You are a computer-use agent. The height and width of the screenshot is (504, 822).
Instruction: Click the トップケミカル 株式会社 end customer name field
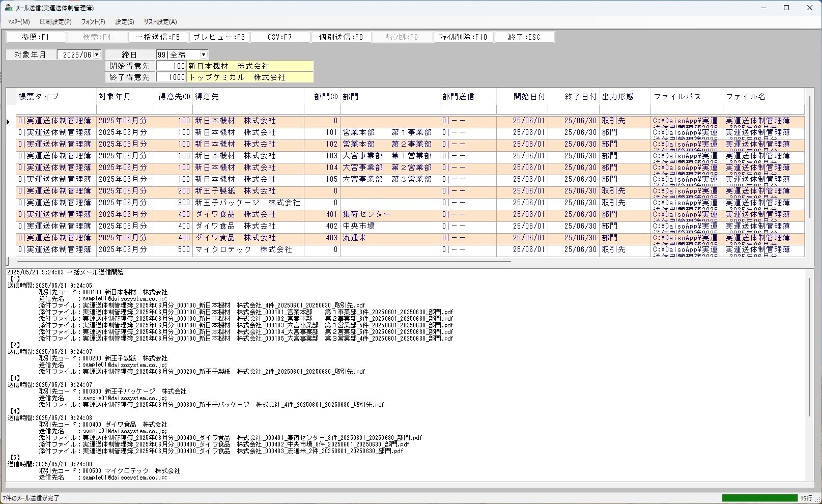click(x=250, y=77)
